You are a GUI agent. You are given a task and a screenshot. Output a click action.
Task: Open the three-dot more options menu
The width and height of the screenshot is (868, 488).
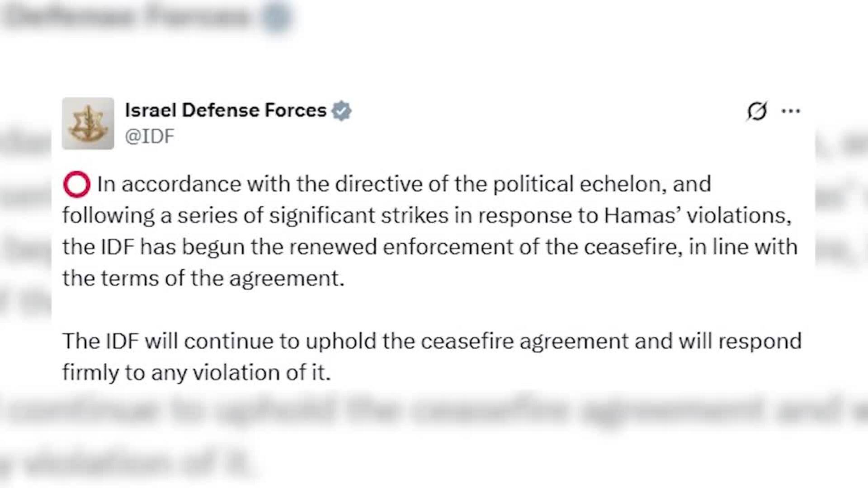pos(791,111)
